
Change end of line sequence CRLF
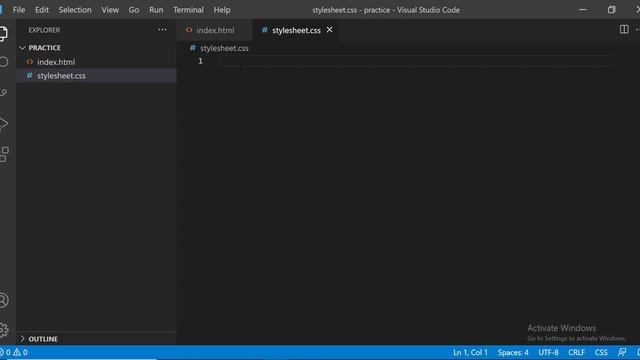click(576, 352)
